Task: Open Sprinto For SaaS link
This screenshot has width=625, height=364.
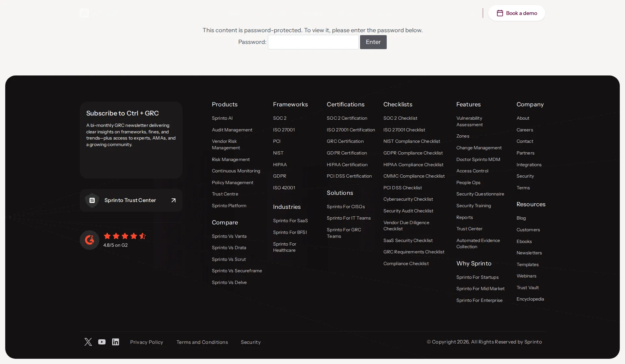Action: pyautogui.click(x=290, y=221)
